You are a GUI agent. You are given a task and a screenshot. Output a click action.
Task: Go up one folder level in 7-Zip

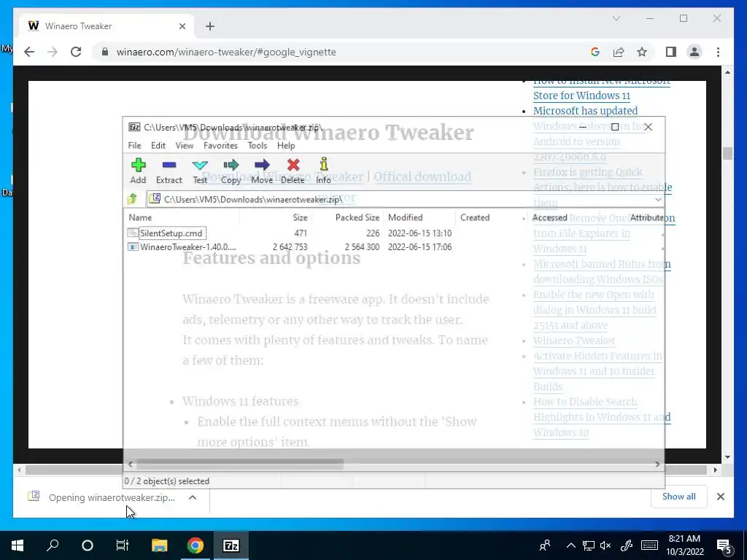[133, 199]
